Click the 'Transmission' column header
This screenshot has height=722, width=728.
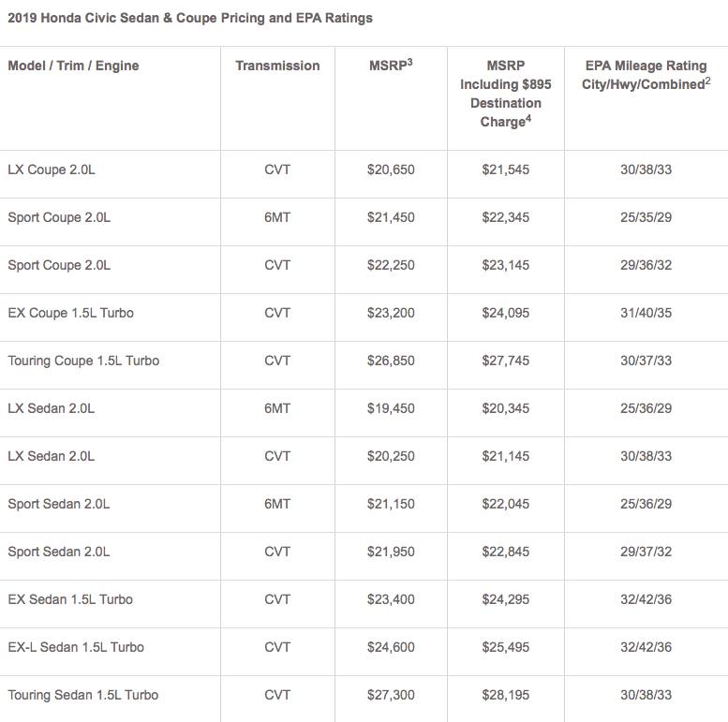[x=277, y=66]
